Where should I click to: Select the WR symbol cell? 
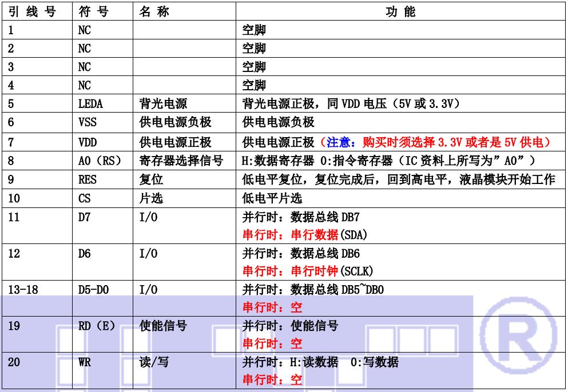(x=84, y=362)
